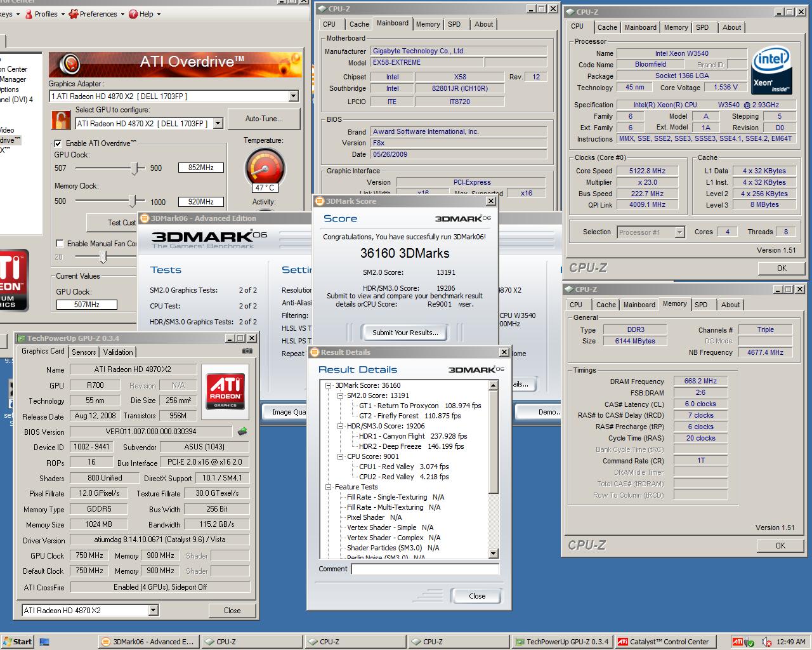Click the Intel Xeon logo in CPU-Z
The height and width of the screenshot is (650, 812).
(771, 70)
